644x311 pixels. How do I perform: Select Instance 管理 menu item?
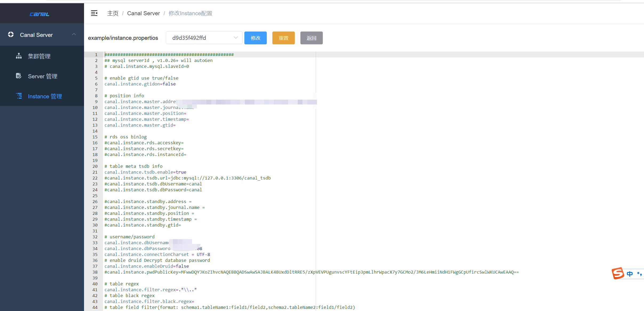[x=45, y=96]
